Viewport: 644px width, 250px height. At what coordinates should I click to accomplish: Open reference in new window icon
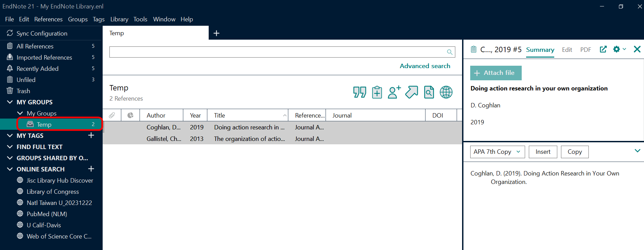point(603,49)
